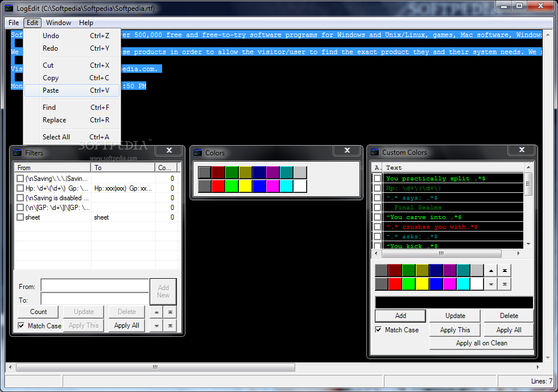Image resolution: width=558 pixels, height=392 pixels.
Task: Choose Select All from the Edit menu
Action: 72,137
